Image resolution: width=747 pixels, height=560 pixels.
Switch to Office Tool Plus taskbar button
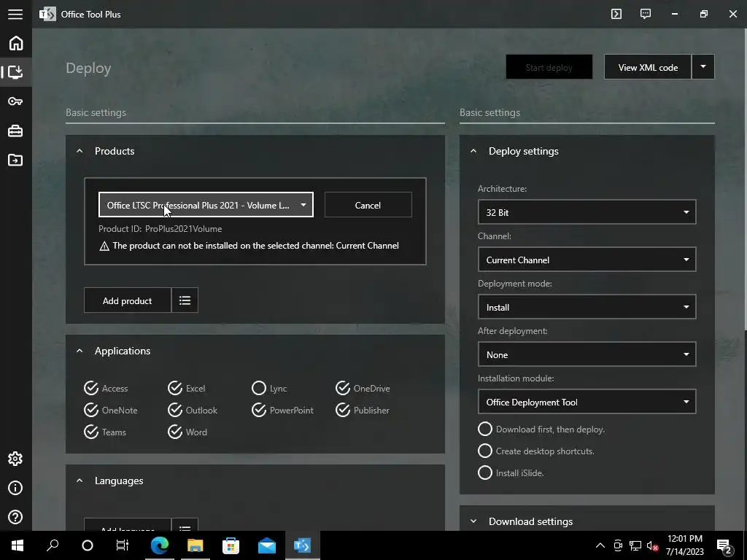click(302, 545)
